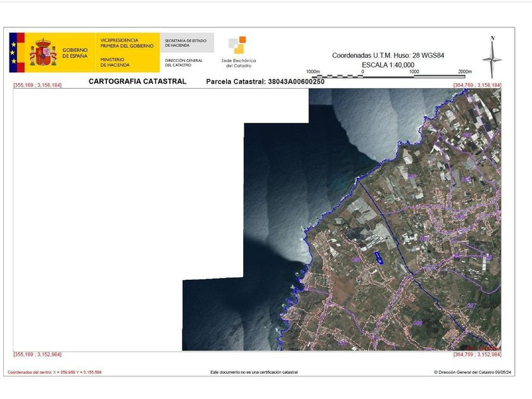Click "GOBIERNO DE ESPAÑA" text

click(x=75, y=53)
